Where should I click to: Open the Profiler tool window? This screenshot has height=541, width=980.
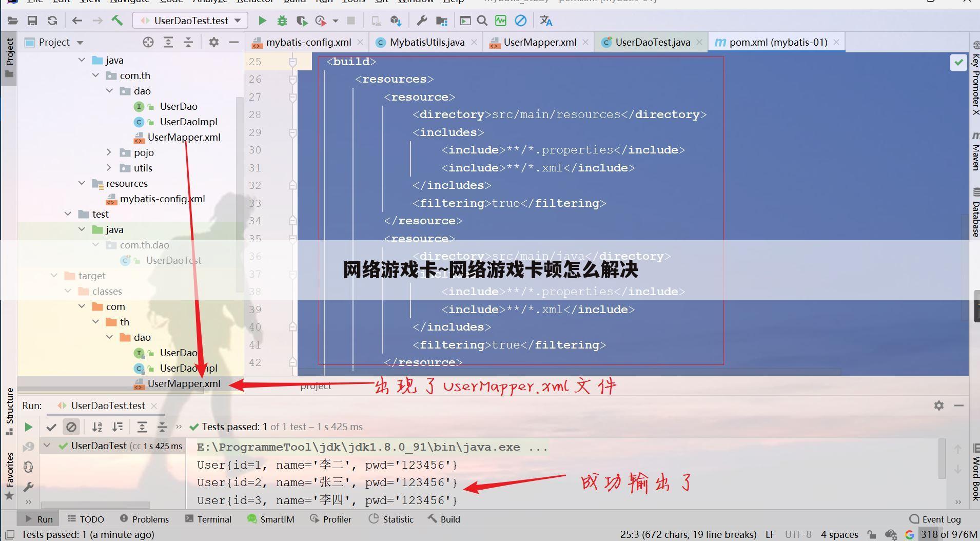(x=330, y=519)
